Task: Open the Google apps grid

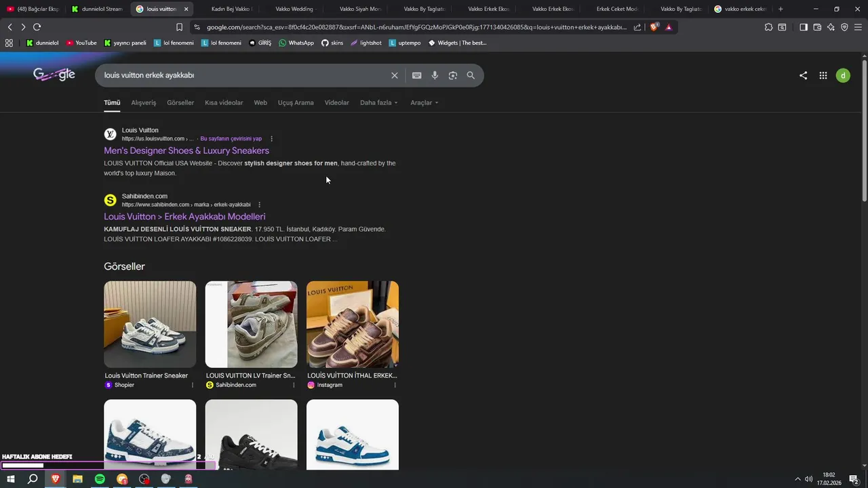Action: (x=823, y=75)
